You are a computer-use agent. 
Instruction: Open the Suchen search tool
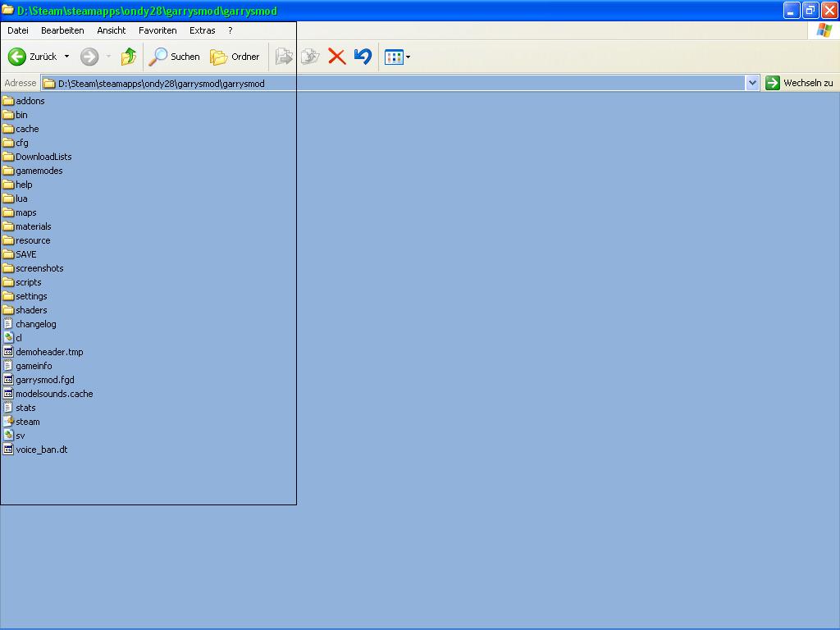pos(174,57)
